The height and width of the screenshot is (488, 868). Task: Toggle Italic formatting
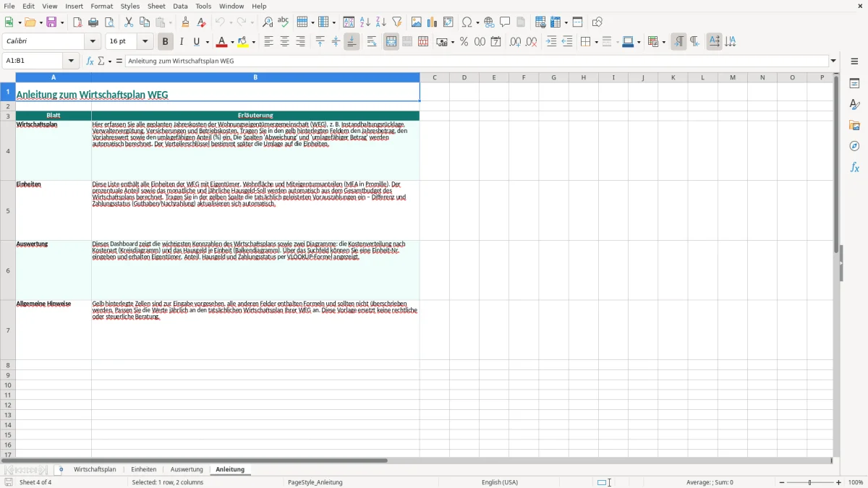click(181, 42)
